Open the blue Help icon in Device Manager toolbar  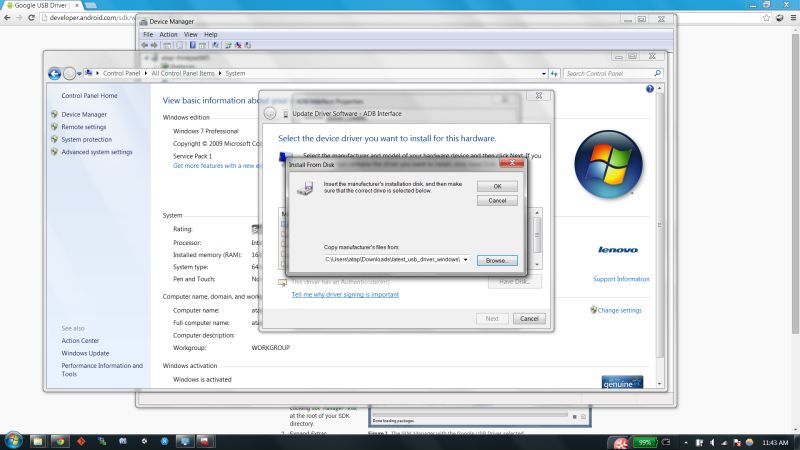[x=192, y=45]
